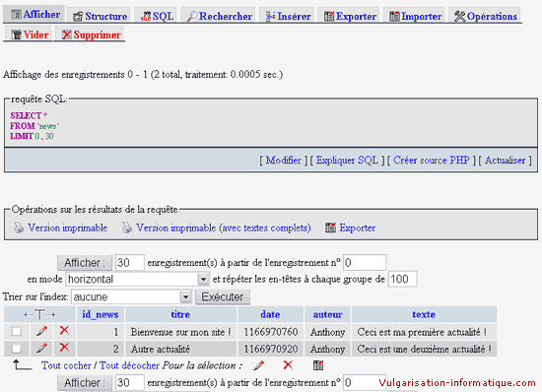Click the date cell 1166970760
Viewport: 542px width, 392px height.
(x=271, y=332)
